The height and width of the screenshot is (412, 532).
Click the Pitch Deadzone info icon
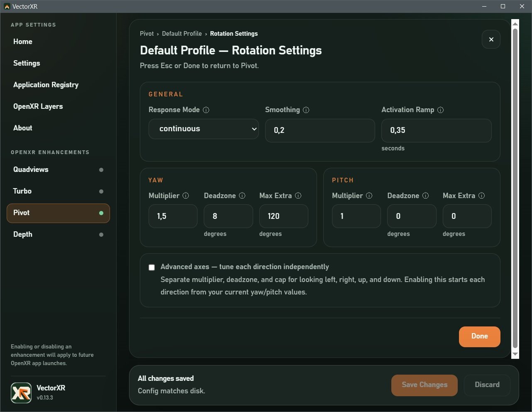[x=425, y=196]
